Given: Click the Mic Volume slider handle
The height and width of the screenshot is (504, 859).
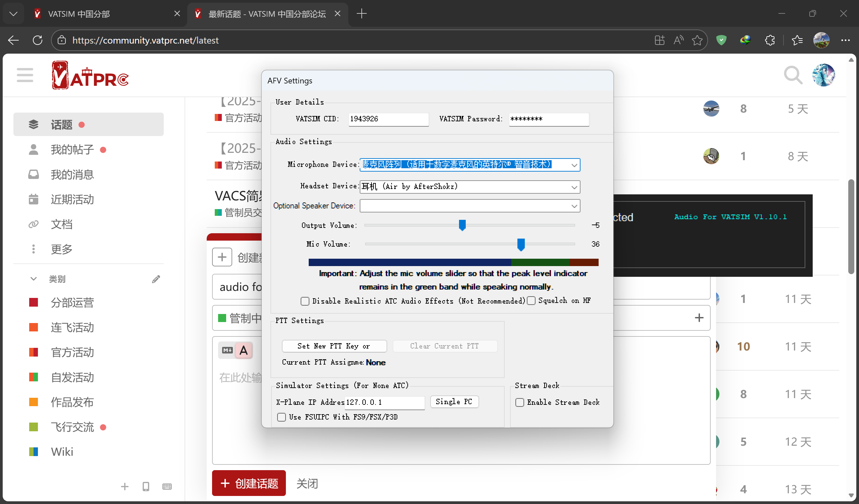Looking at the screenshot, I should pyautogui.click(x=520, y=244).
